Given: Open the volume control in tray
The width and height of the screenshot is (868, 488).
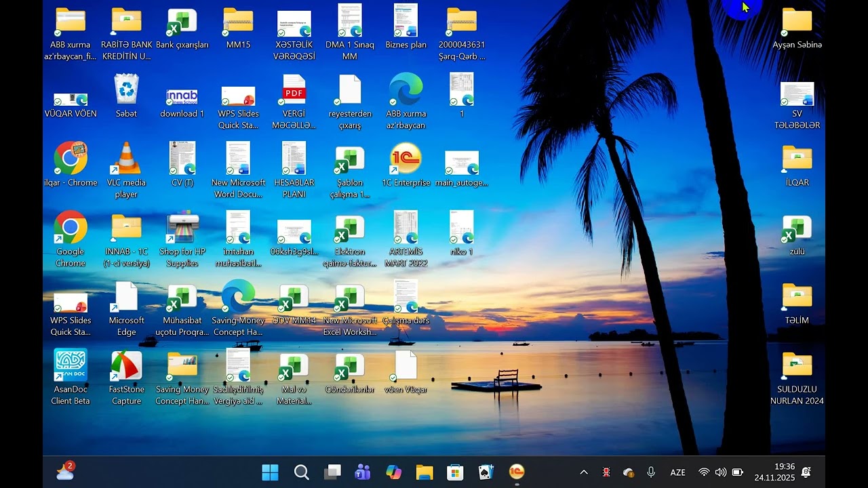Looking at the screenshot, I should coord(721,472).
